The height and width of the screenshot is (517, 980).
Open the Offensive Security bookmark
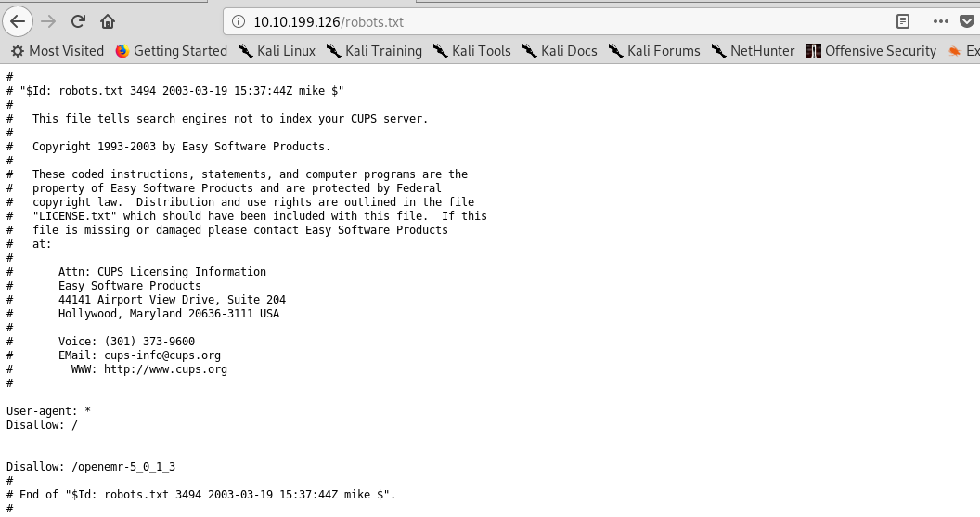point(871,51)
